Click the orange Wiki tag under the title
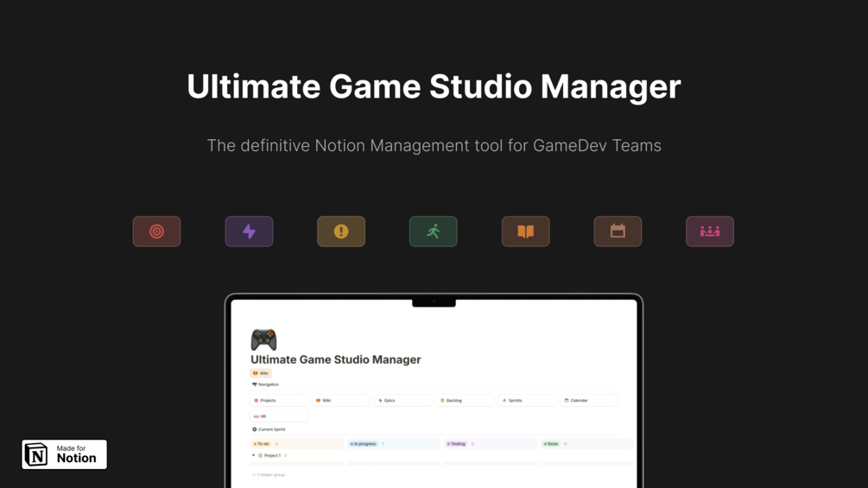The width and height of the screenshot is (868, 488). pyautogui.click(x=261, y=373)
